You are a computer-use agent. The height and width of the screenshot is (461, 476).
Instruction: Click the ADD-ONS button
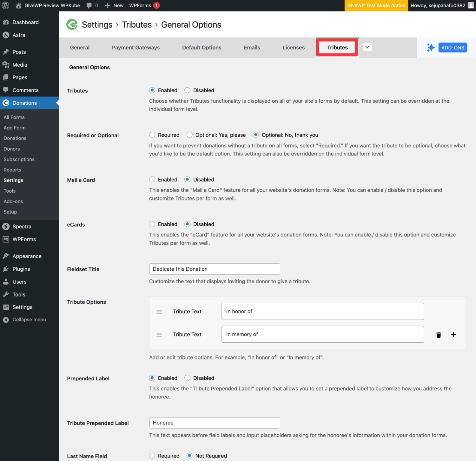453,48
